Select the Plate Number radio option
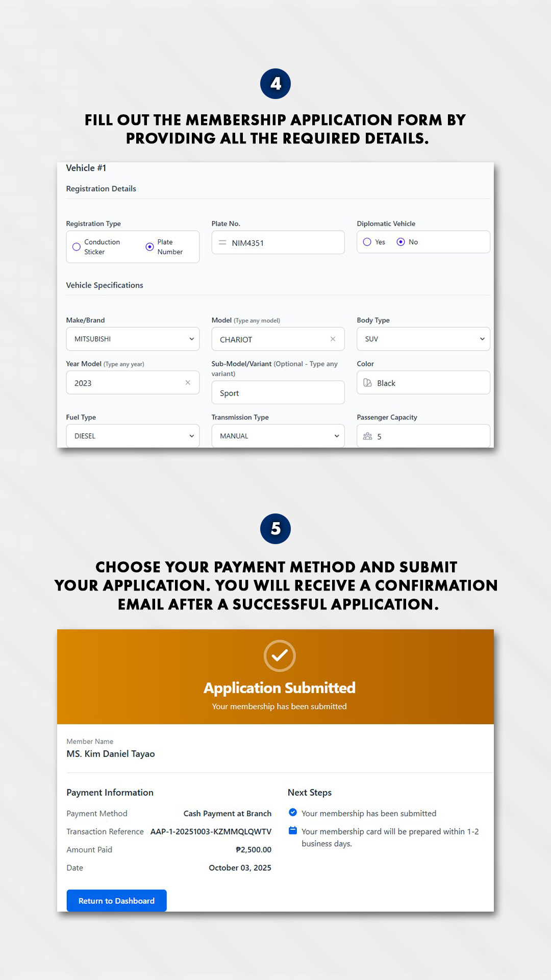The height and width of the screenshot is (980, 551). (150, 247)
